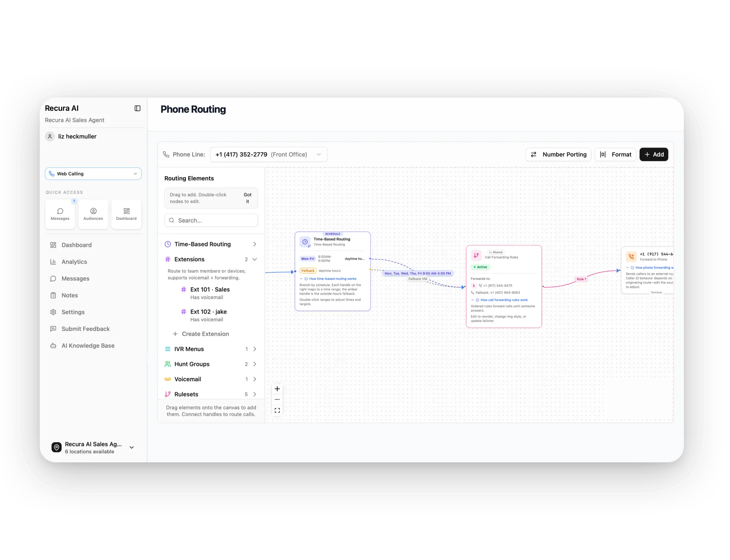Click the Fallback badge in the schedule node
The image size is (730, 560).
(308, 271)
